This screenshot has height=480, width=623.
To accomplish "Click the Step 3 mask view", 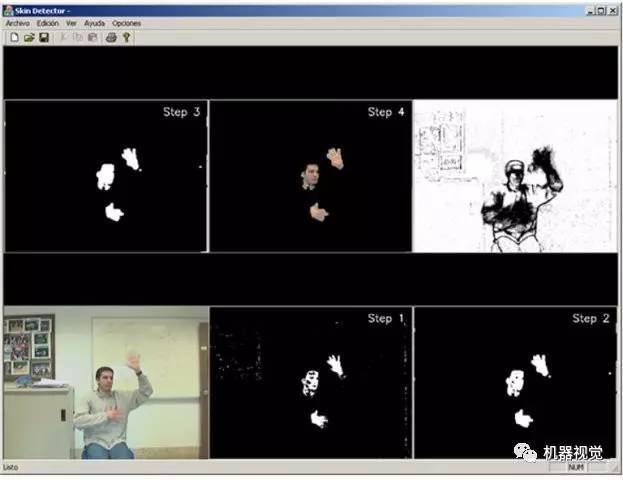I will point(106,176).
